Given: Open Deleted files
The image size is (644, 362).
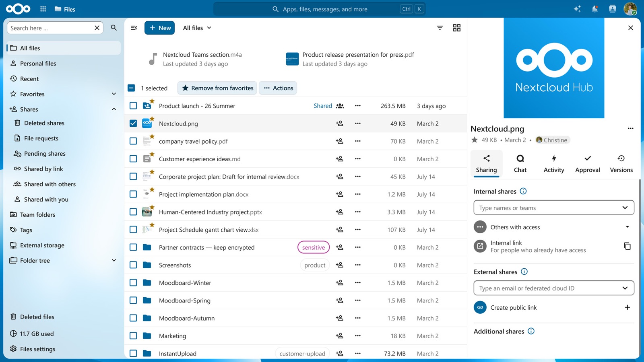Looking at the screenshot, I should tap(64, 317).
